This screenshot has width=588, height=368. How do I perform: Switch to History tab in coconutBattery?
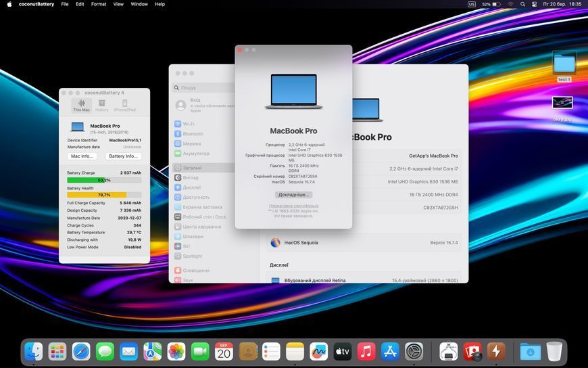[x=101, y=106]
